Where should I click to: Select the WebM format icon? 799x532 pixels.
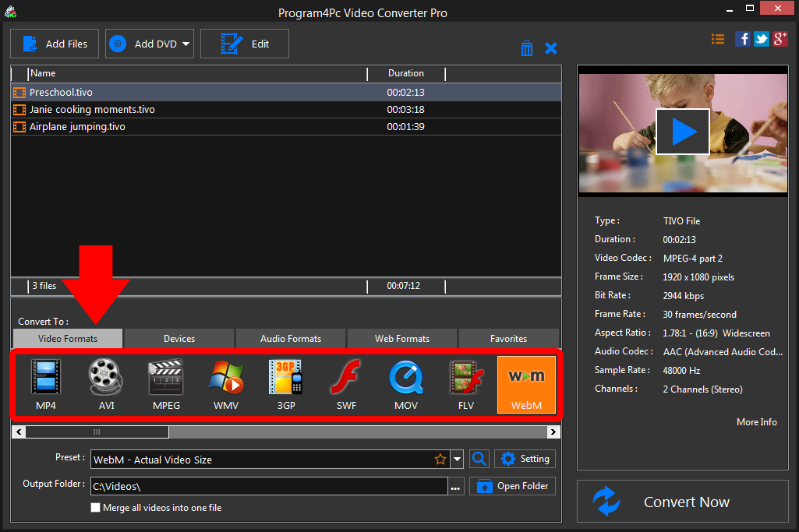pyautogui.click(x=526, y=384)
